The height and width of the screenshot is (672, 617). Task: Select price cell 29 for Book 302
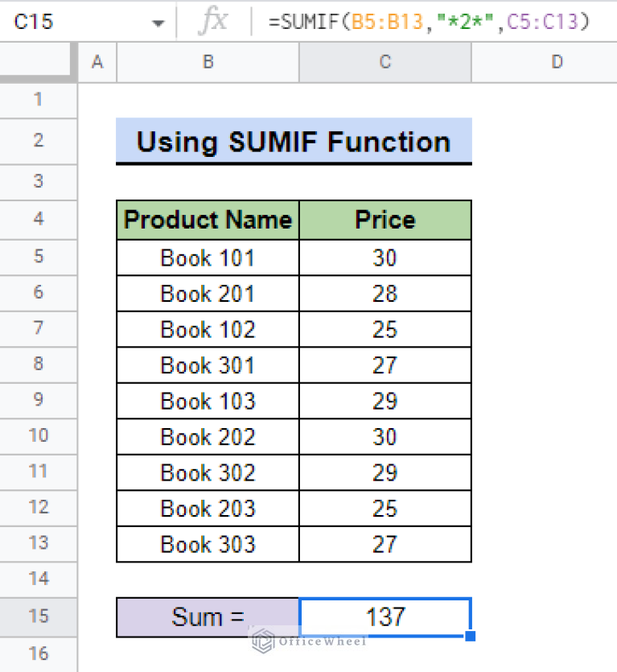(385, 472)
